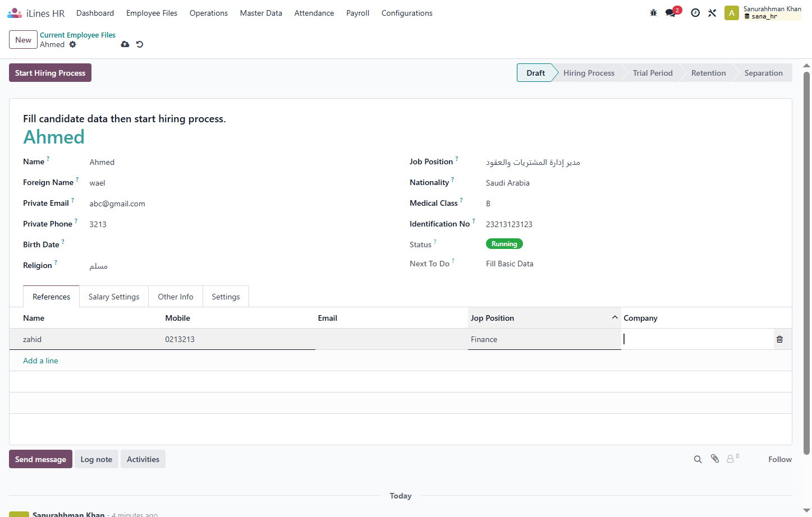This screenshot has height=517, width=812.
Task: Open the Attendance menu
Action: pyautogui.click(x=314, y=13)
